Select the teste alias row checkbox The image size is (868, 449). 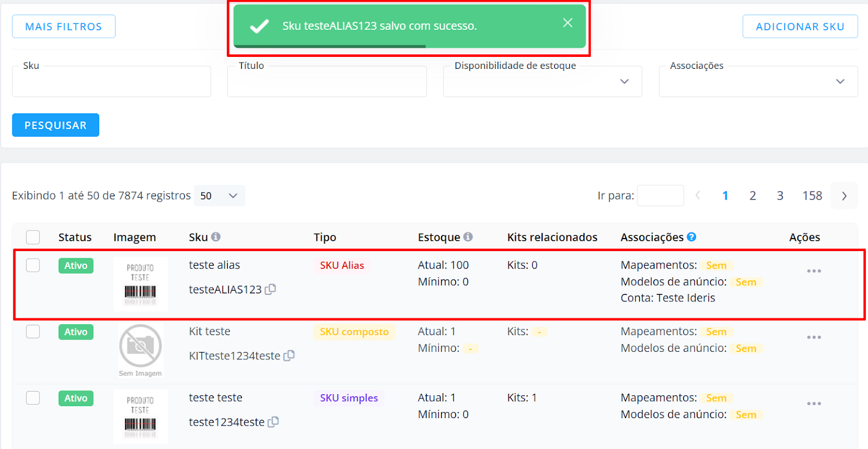point(33,265)
